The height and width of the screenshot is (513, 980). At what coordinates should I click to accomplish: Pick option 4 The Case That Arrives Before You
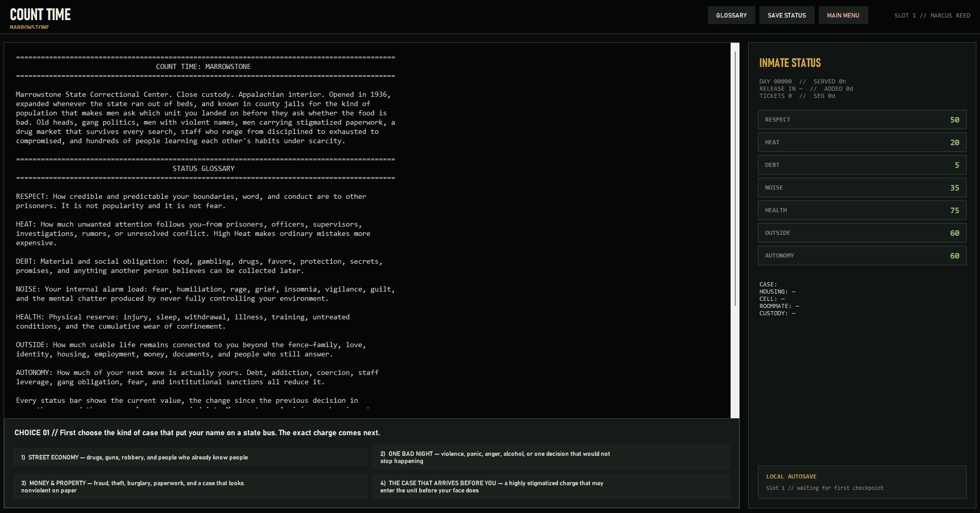(551, 487)
